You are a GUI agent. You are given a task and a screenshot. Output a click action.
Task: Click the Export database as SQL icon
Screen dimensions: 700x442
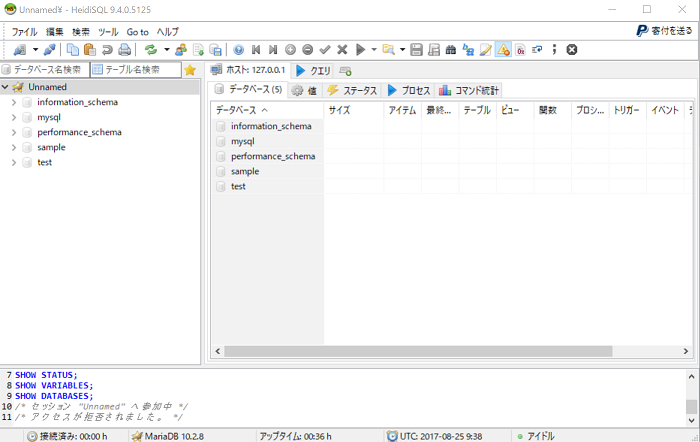tap(198, 50)
